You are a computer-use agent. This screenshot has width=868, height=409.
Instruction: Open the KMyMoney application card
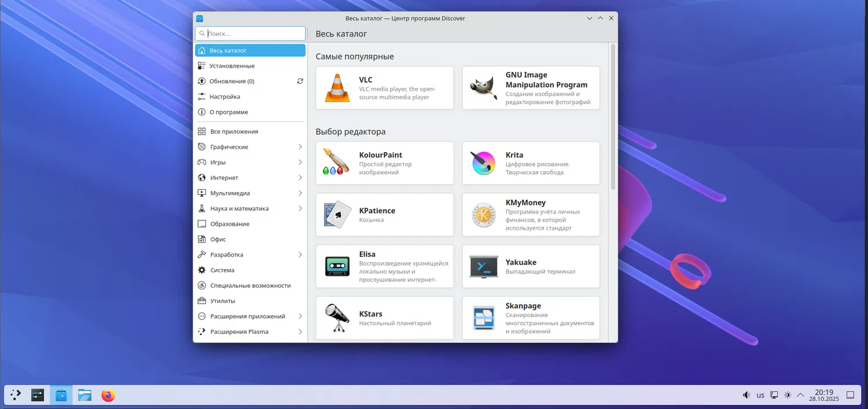tap(531, 215)
